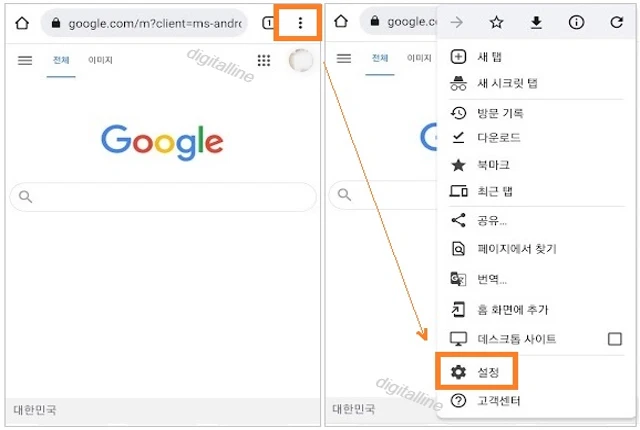Click the filled star bookmarks icon
The width and height of the screenshot is (640, 430).
click(x=458, y=165)
